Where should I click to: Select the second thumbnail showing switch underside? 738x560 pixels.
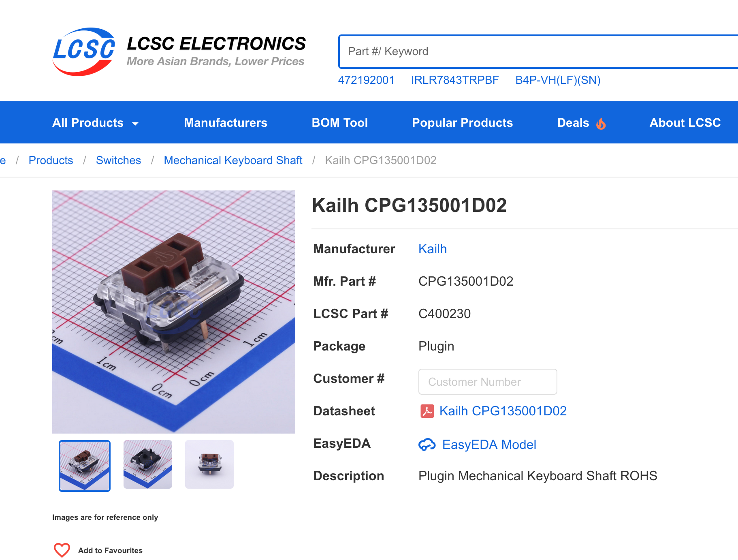pyautogui.click(x=148, y=464)
